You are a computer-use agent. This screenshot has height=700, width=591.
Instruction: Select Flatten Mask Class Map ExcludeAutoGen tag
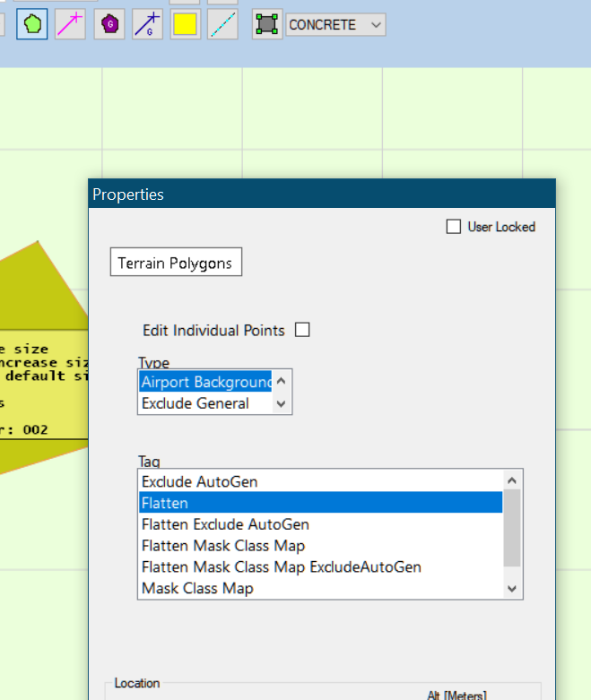coord(281,567)
